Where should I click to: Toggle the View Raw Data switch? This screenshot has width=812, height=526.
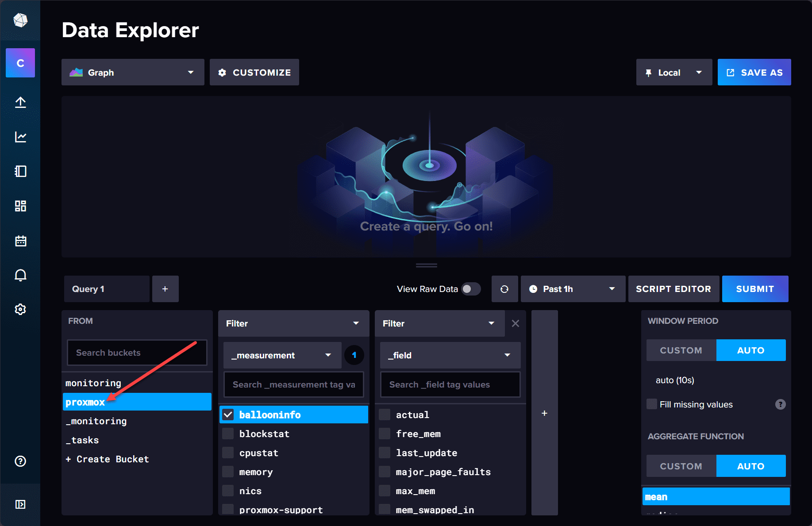coord(470,288)
